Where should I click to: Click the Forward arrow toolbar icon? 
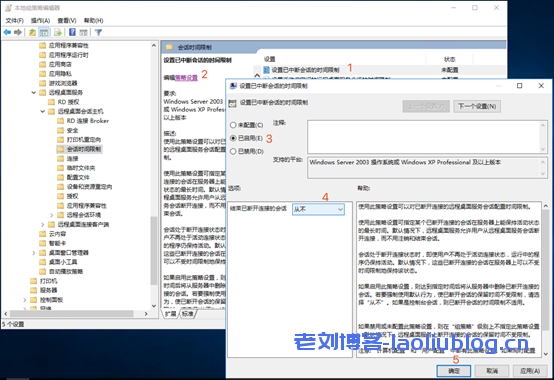click(x=18, y=32)
